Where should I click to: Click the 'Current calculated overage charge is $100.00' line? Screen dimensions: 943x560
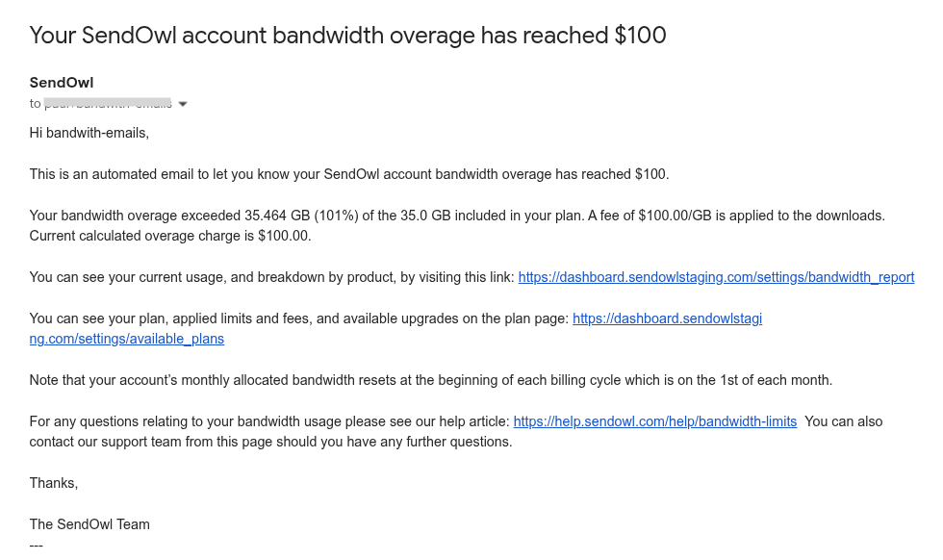[170, 236]
